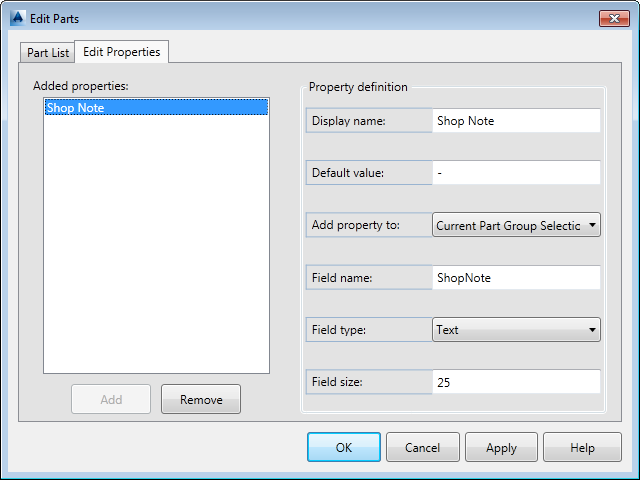The height and width of the screenshot is (480, 640).
Task: Click Apply to save the changes
Action: pos(501,448)
